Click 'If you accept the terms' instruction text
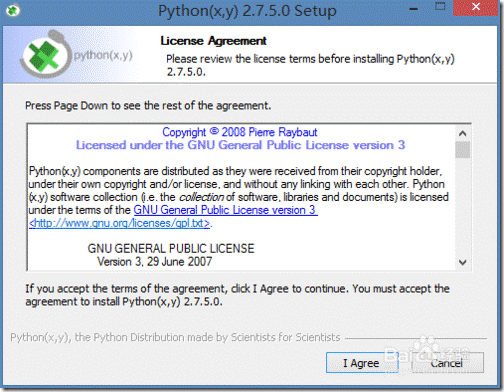The height and width of the screenshot is (392, 504). 237,295
